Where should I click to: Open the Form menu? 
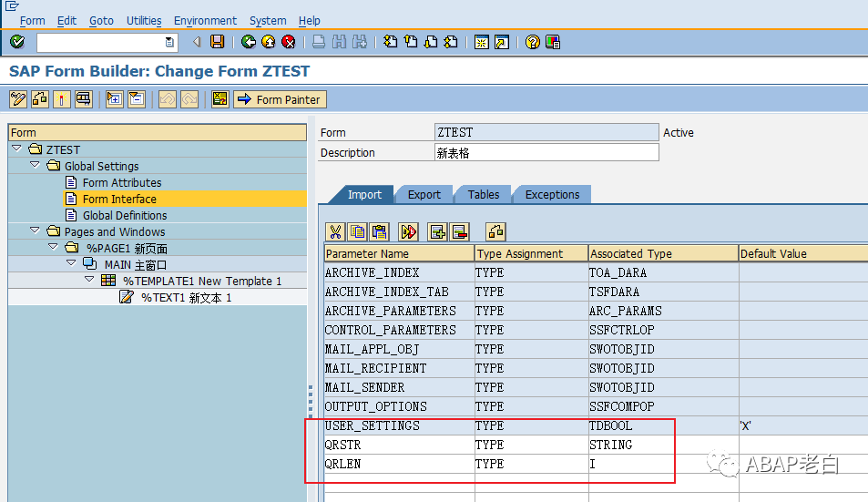[x=32, y=20]
